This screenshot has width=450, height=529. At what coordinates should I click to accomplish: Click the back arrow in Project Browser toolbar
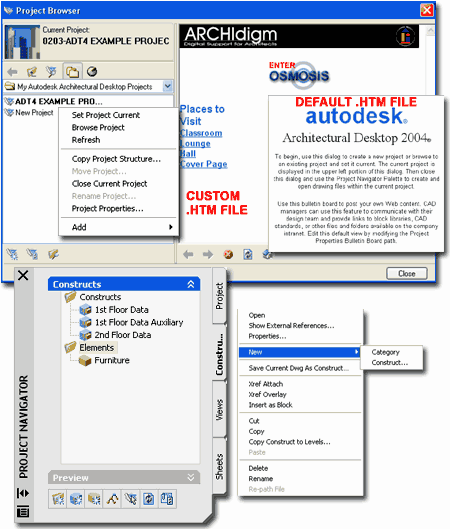(12, 72)
